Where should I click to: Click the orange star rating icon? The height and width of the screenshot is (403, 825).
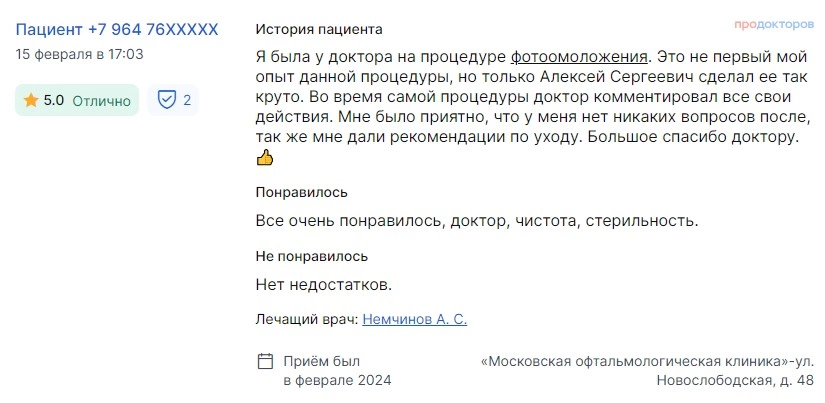(31, 100)
